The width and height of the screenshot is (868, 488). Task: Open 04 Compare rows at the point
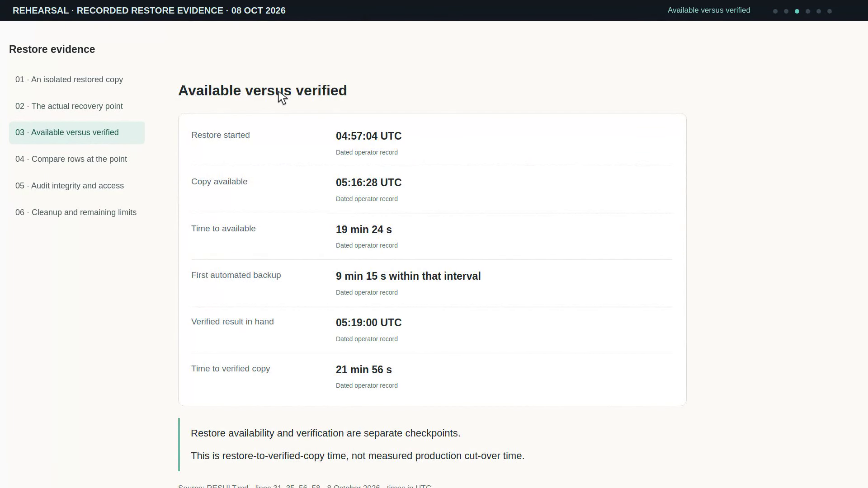pos(77,159)
